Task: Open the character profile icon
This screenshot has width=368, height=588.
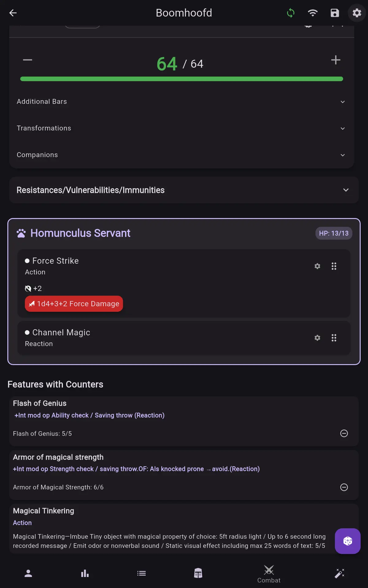Action: (x=28, y=573)
